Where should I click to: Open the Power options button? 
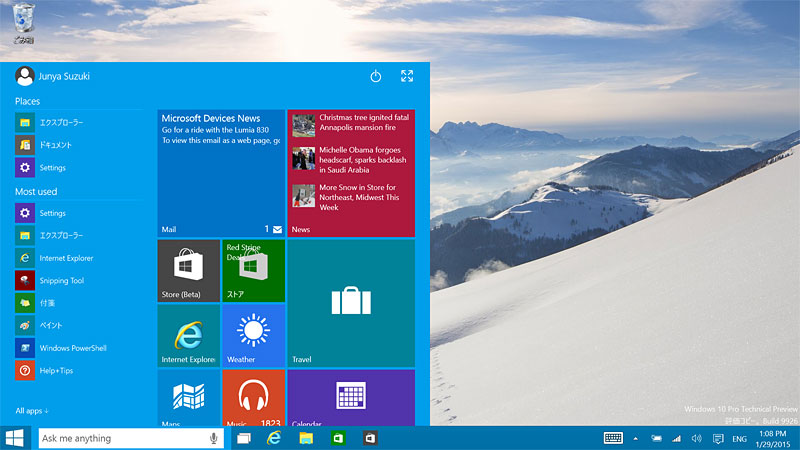click(x=376, y=76)
